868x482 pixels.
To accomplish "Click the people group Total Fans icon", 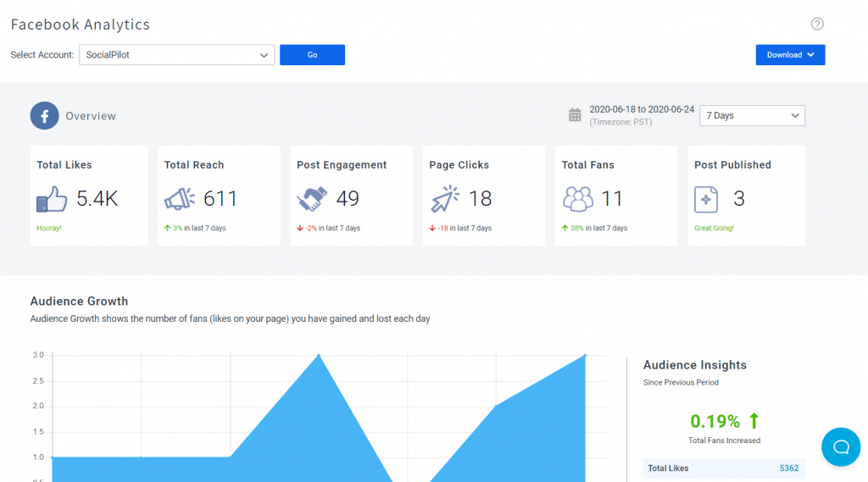I will pos(578,199).
